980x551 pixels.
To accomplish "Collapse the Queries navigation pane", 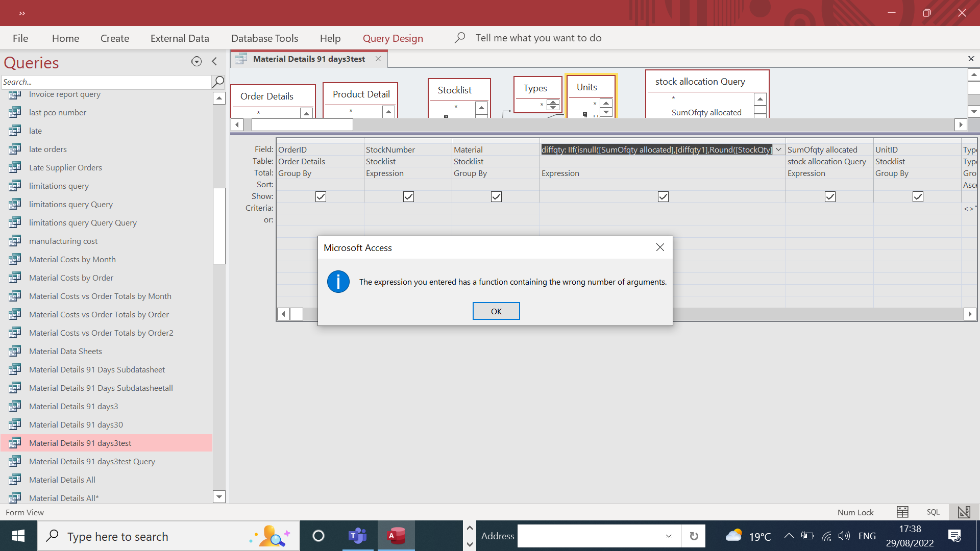I will tap(214, 61).
